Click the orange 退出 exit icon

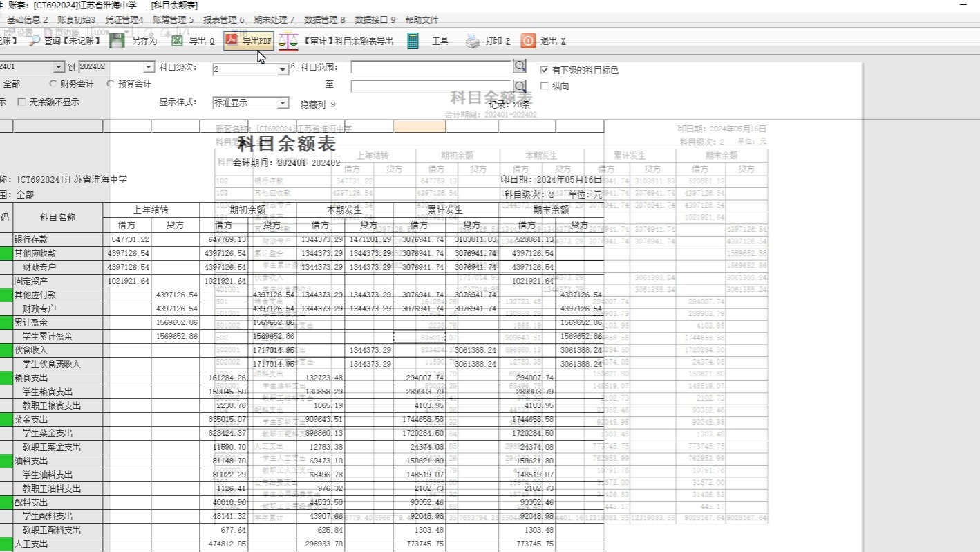pos(528,41)
